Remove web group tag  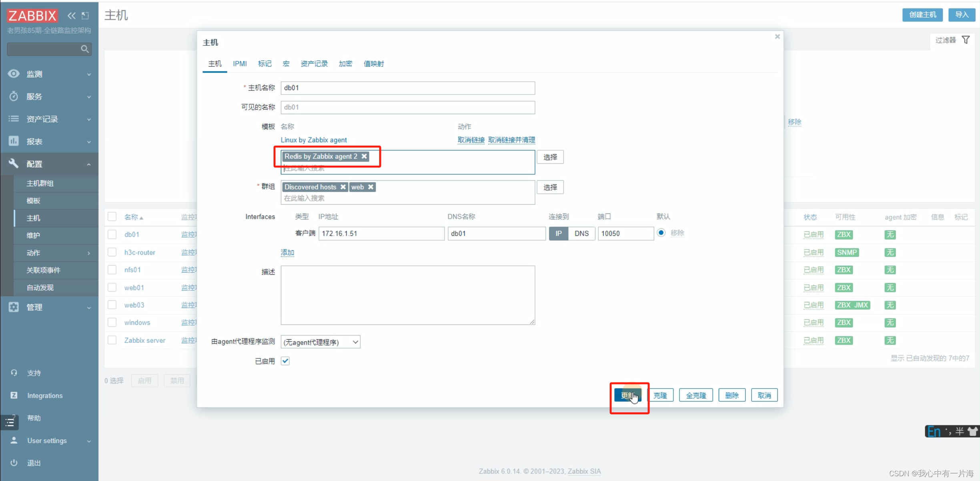pyautogui.click(x=371, y=187)
